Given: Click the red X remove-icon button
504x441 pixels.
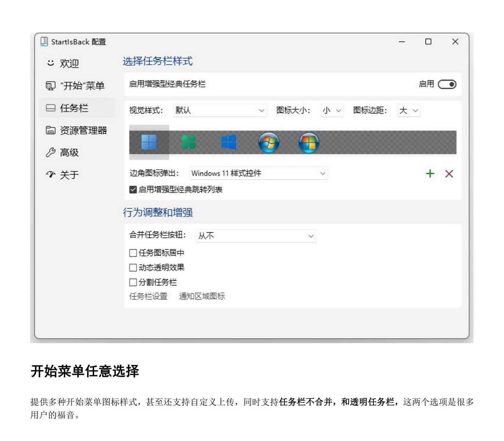Looking at the screenshot, I should coord(449,174).
